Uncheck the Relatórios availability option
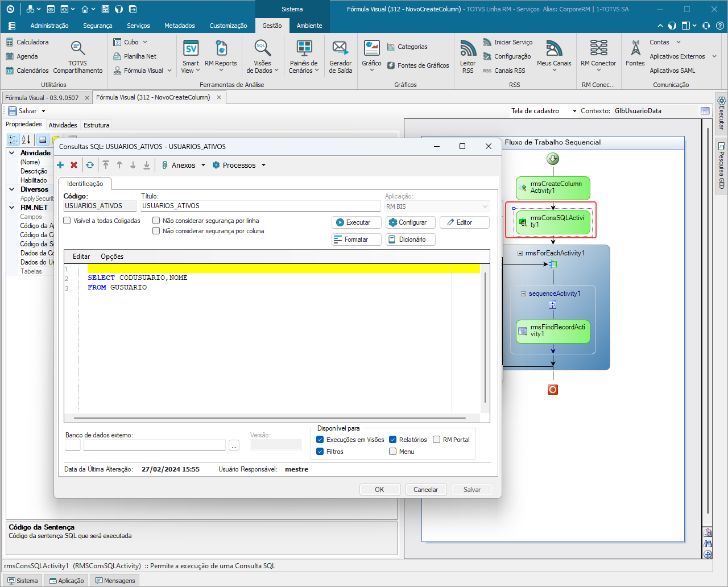The width and height of the screenshot is (728, 587). tap(393, 440)
